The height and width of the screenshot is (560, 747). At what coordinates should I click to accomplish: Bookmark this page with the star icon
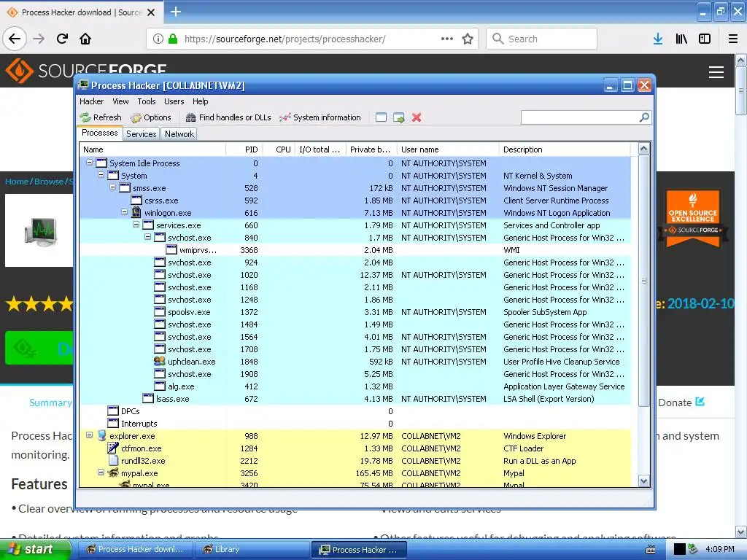tap(468, 39)
